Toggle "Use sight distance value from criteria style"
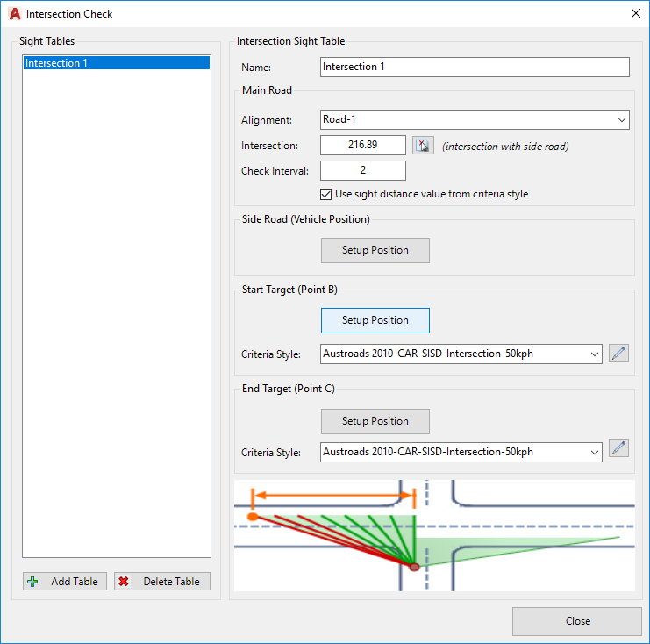The image size is (650, 644). tap(327, 194)
